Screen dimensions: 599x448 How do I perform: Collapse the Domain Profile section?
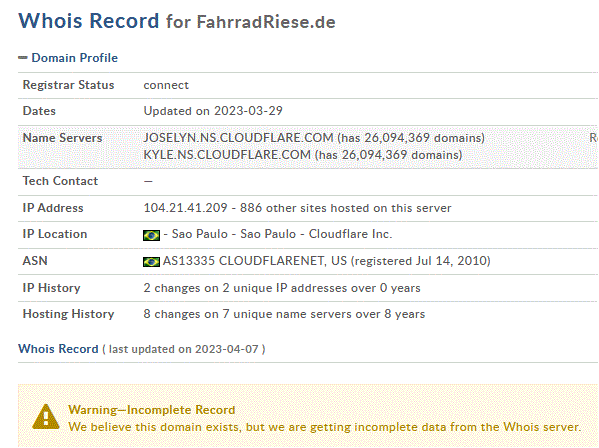(74, 58)
